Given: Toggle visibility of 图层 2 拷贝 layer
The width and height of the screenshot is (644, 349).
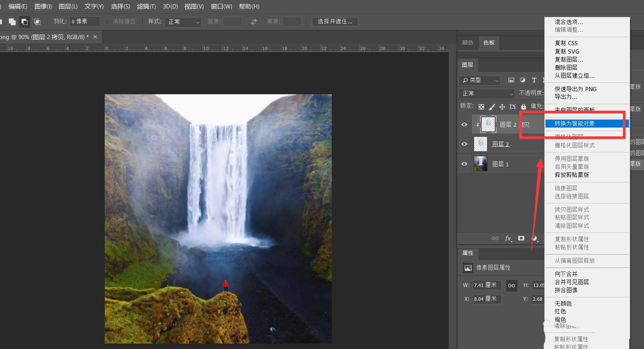Looking at the screenshot, I should pos(464,125).
